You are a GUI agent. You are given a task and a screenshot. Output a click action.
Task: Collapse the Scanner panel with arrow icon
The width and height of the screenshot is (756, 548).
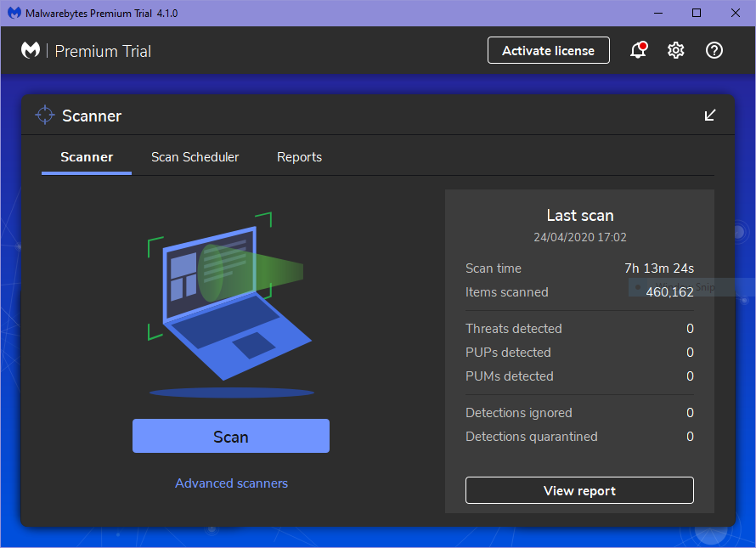tap(710, 116)
